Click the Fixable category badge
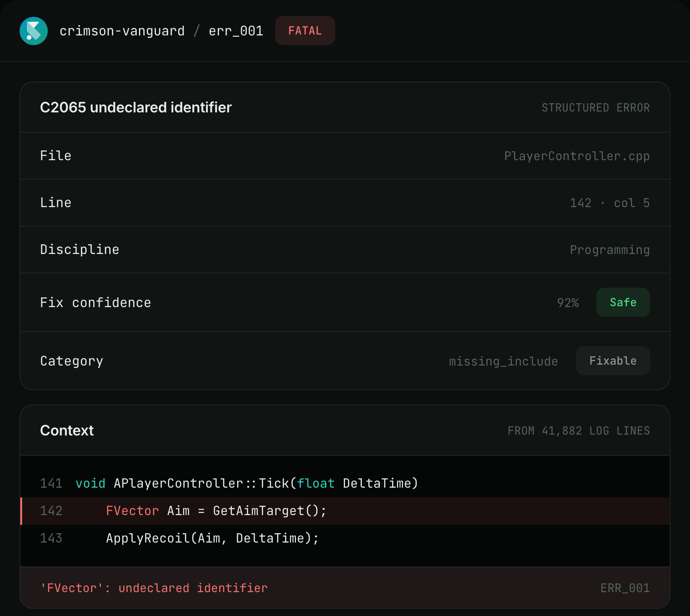This screenshot has width=690, height=616. [613, 361]
